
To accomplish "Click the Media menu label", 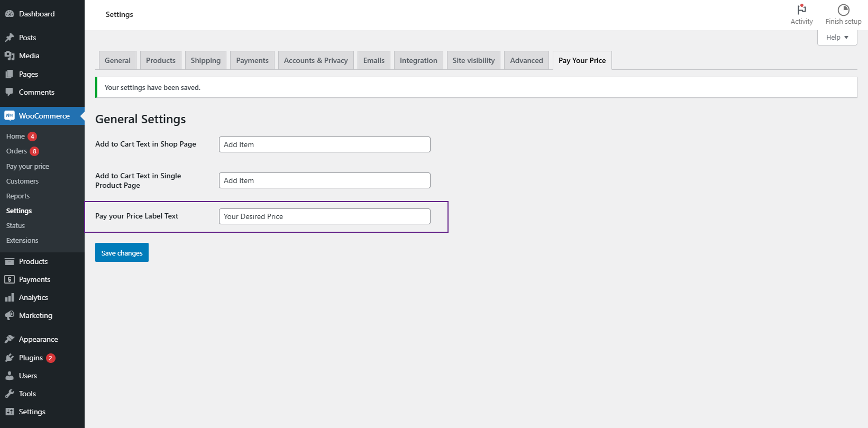I will 29,56.
